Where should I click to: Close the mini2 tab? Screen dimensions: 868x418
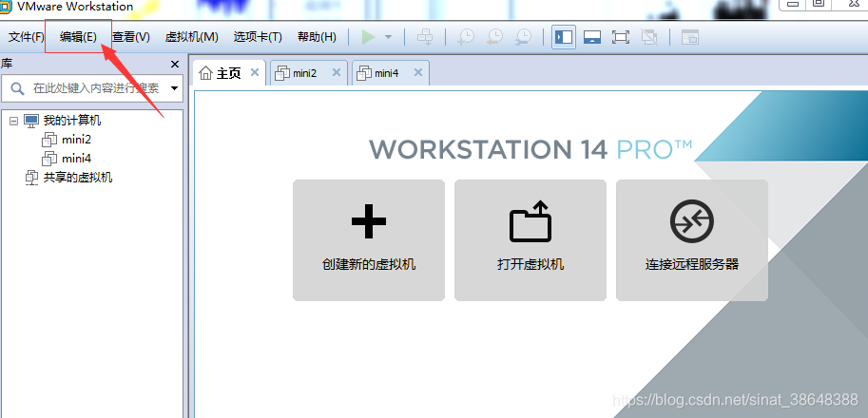(337, 72)
